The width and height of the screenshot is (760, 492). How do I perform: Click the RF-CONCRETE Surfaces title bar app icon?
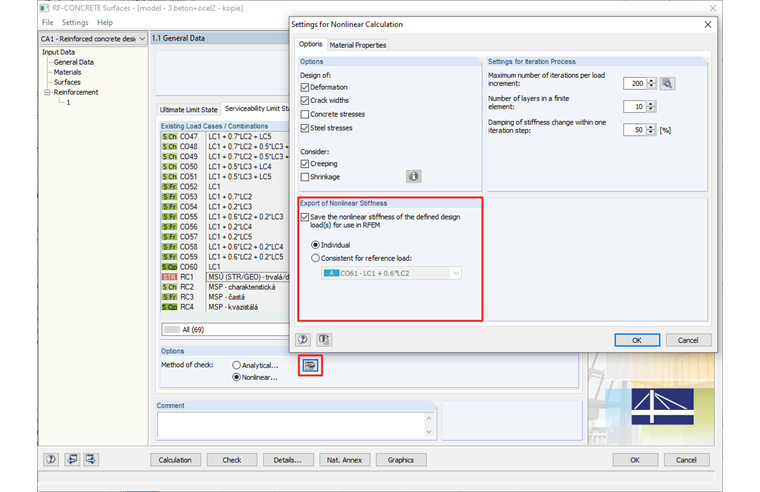click(x=45, y=8)
